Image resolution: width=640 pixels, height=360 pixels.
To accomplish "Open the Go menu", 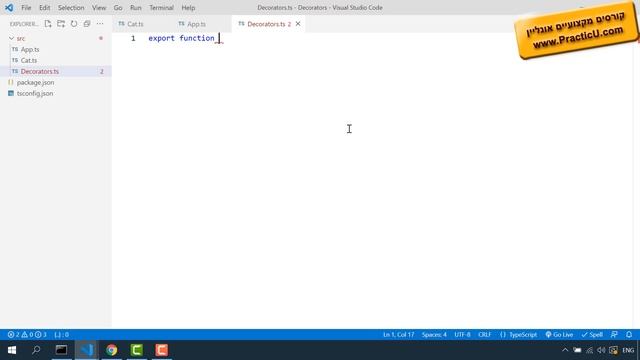I will (x=118, y=8).
